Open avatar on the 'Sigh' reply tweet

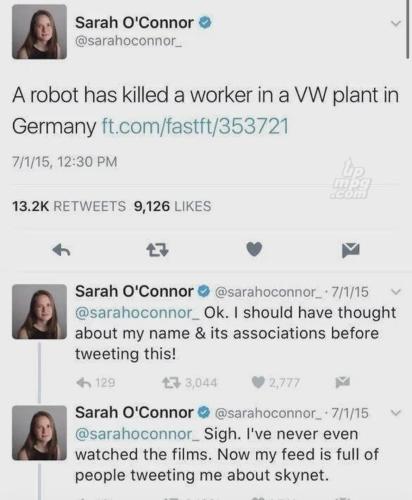(39, 433)
